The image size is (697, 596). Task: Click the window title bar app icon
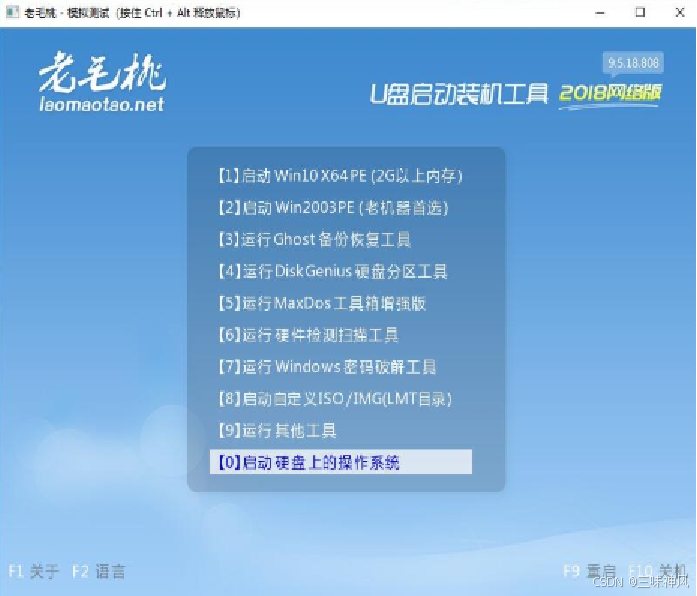pos(12,12)
